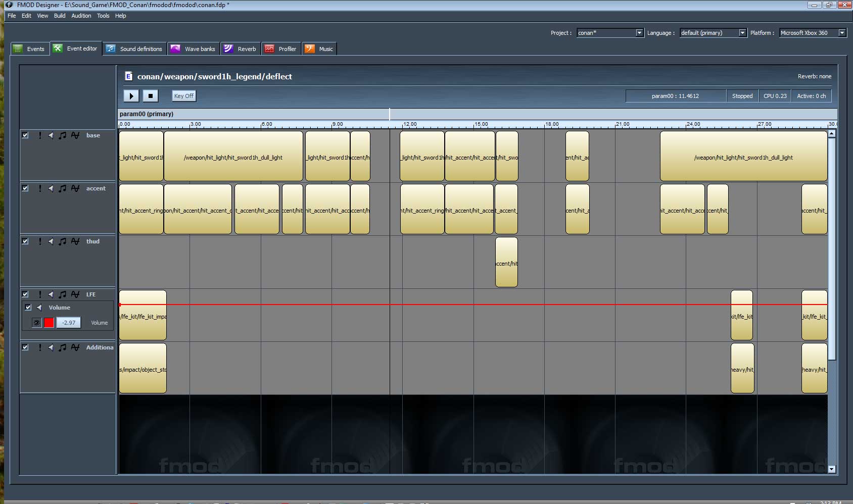Screen dimensions: 853x504
Task: Click the exclamation icon on base layer
Action: [40, 135]
